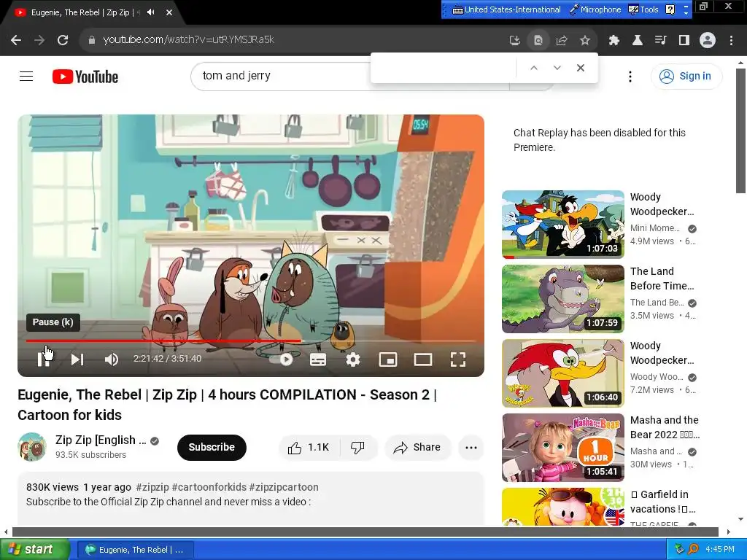Mute the tab via speaker icon
This screenshot has width=747, height=560.
pyautogui.click(x=150, y=12)
